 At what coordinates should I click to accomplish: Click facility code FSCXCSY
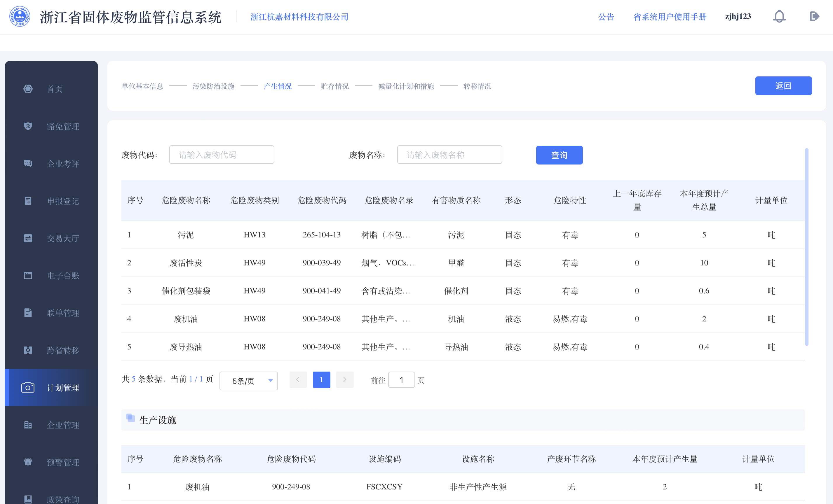pos(384,487)
